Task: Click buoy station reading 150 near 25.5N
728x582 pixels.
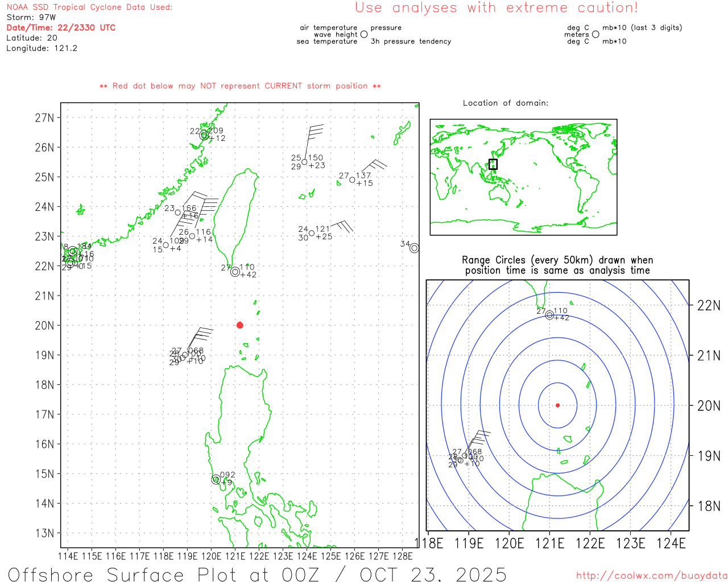Action: (304, 162)
